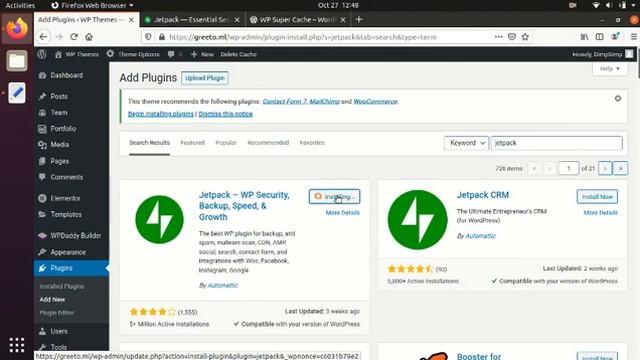Screen dimensions: 640x360
Task: Open Activities overview
Action: pyautogui.click(x=20, y=5)
